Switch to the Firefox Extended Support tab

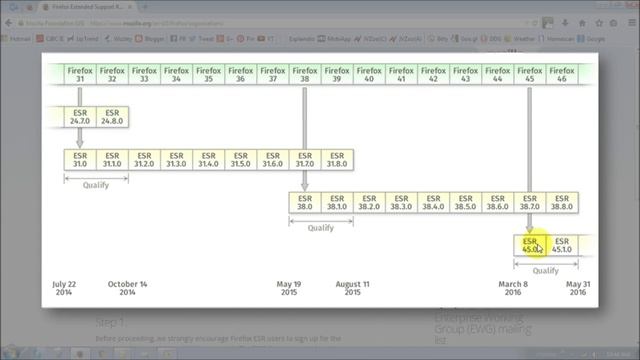click(88, 7)
